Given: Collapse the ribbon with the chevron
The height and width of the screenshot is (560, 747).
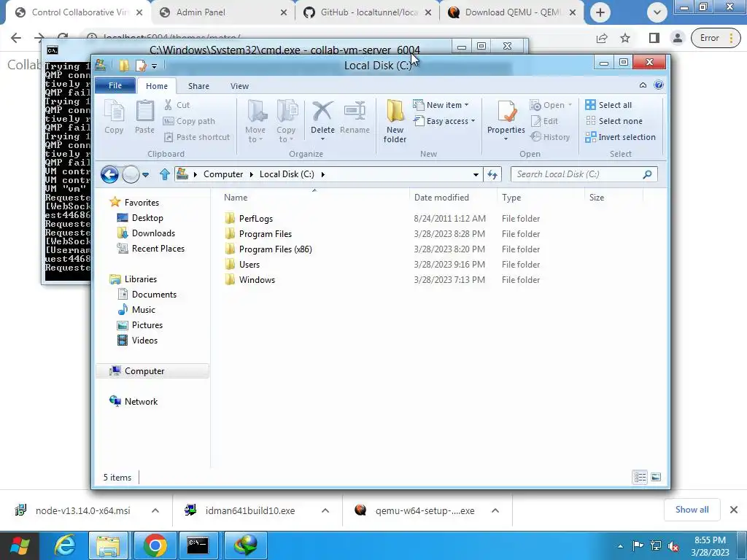Looking at the screenshot, I should coord(643,85).
